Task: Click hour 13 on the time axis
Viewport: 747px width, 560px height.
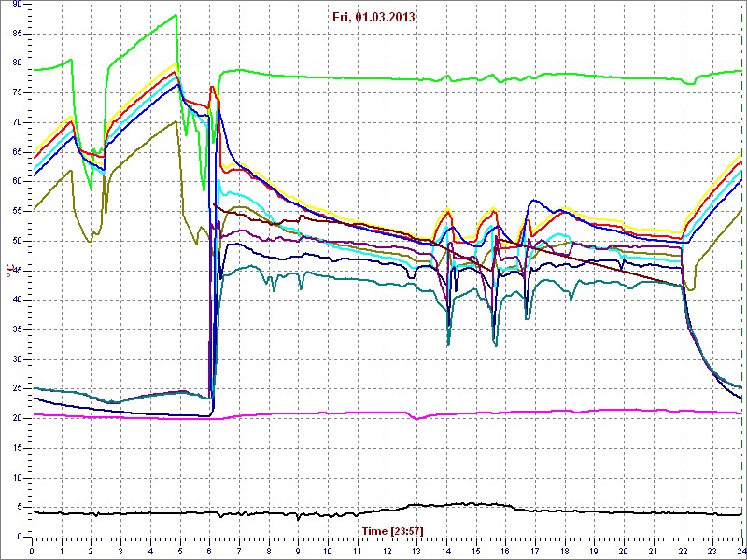Action: [x=416, y=551]
